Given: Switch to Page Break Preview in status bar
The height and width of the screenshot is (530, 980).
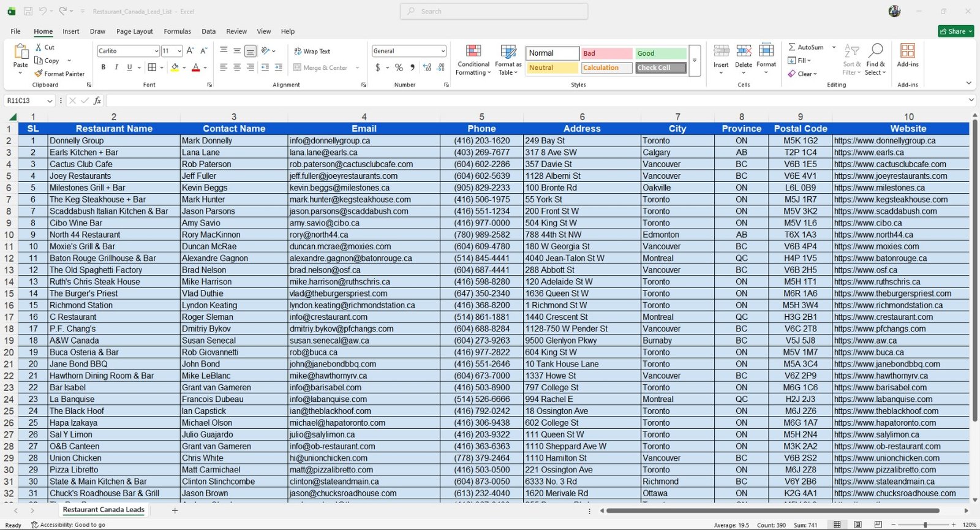Looking at the screenshot, I should click(878, 524).
